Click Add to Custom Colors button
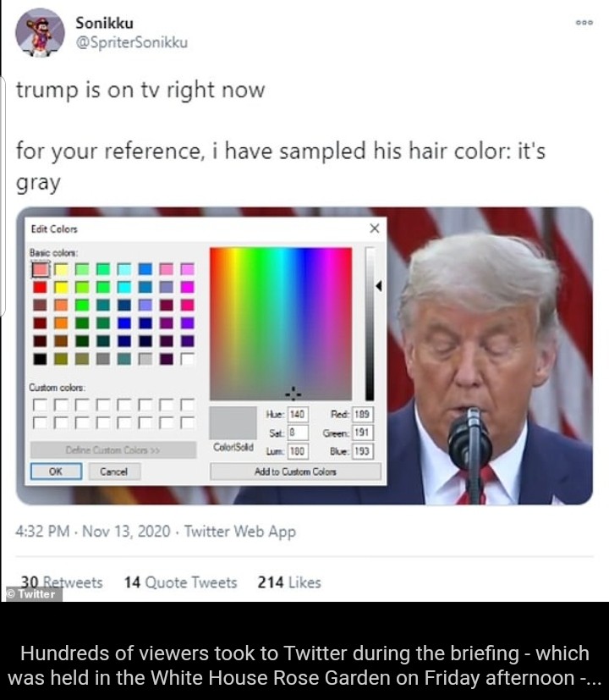This screenshot has width=609, height=700. click(x=295, y=471)
